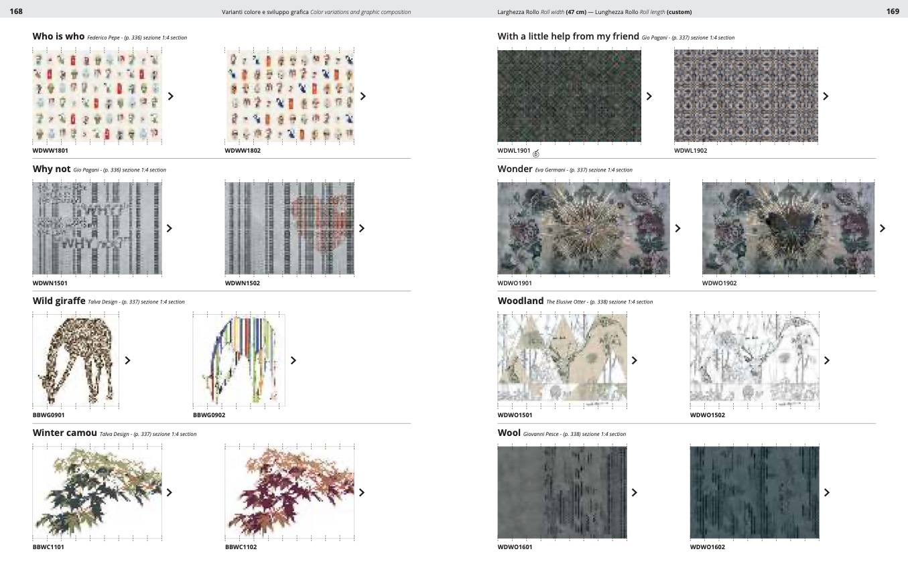
Task: Select the red leaves BBWC1102 thumbnail
Action: click(x=289, y=492)
